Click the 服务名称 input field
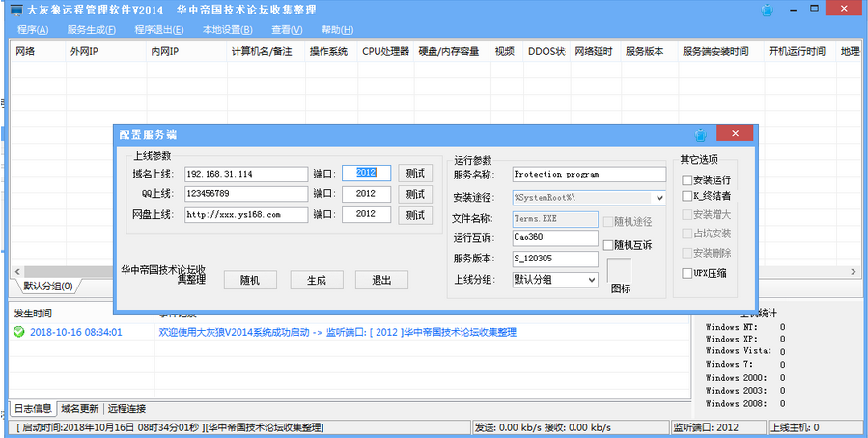 [589, 175]
